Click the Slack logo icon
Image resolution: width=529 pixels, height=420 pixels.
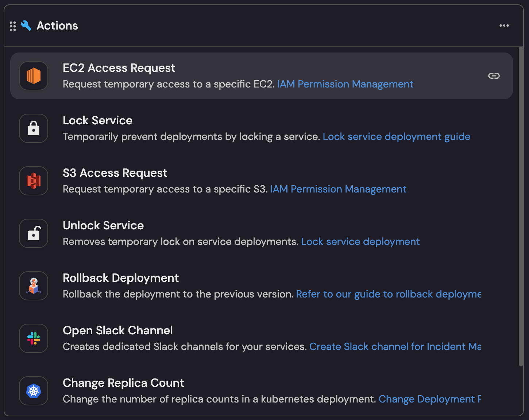click(34, 338)
